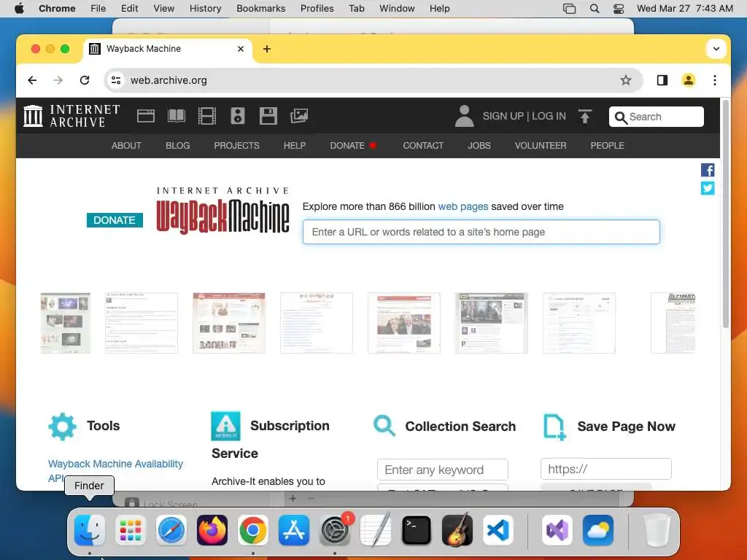Bookmark this page with star icon

point(625,80)
